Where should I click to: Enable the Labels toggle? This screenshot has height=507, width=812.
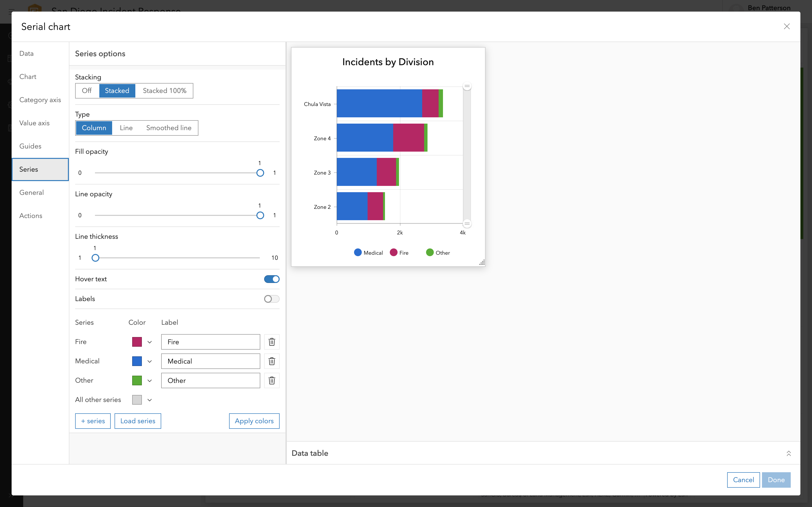click(271, 299)
